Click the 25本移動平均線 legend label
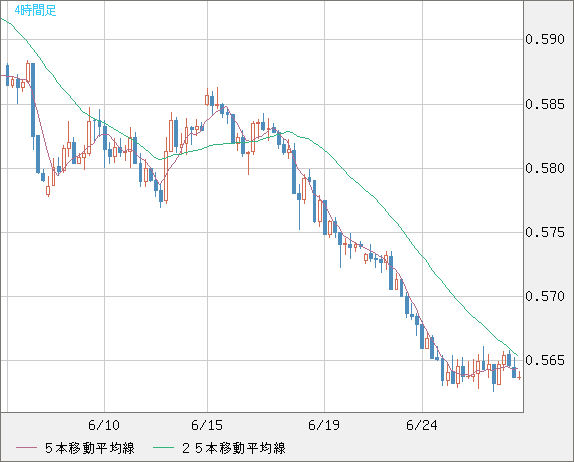The image size is (574, 462). [234, 448]
